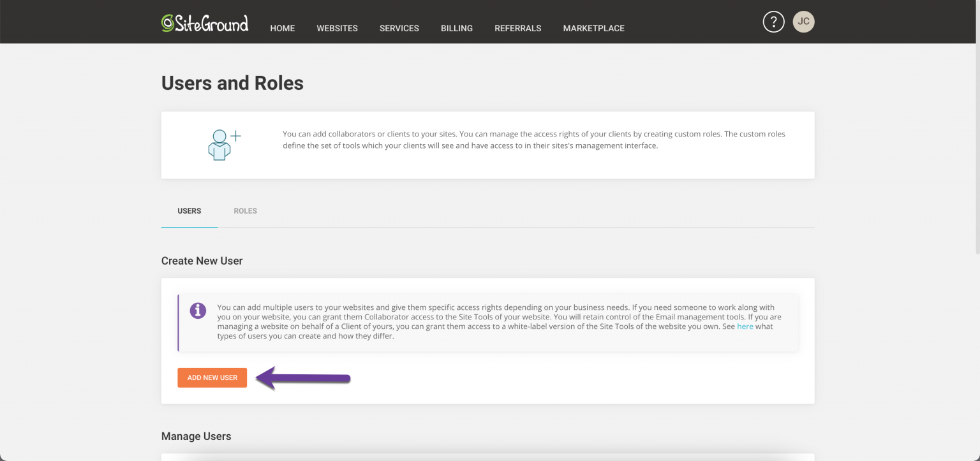This screenshot has width=980, height=461.
Task: Click the Create New User heading
Action: [x=202, y=261]
